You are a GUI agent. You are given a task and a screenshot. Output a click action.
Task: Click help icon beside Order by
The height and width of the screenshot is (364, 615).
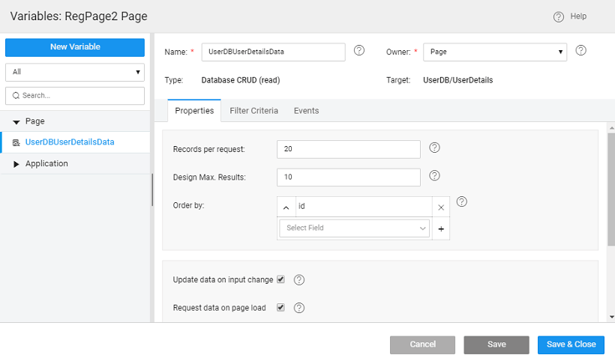click(461, 201)
